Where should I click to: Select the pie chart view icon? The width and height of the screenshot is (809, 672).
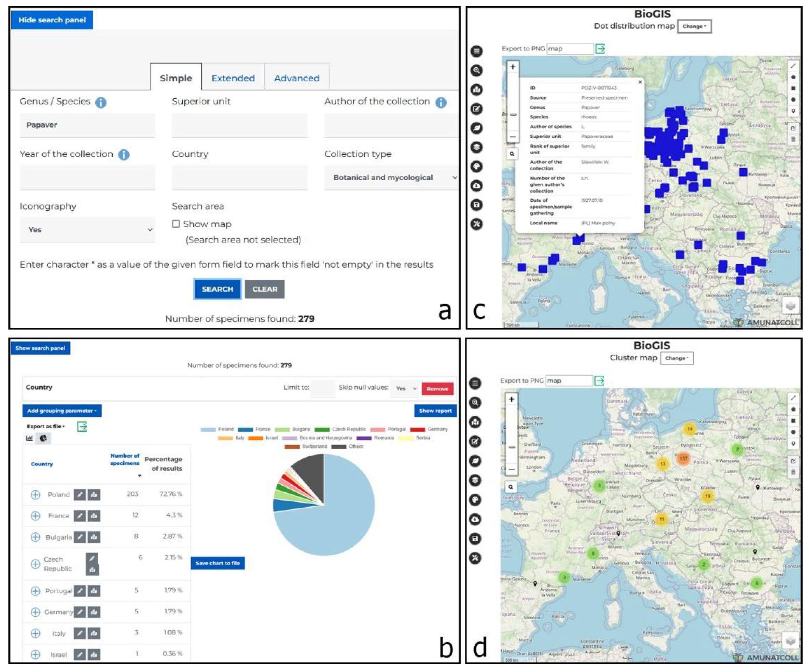(43, 438)
